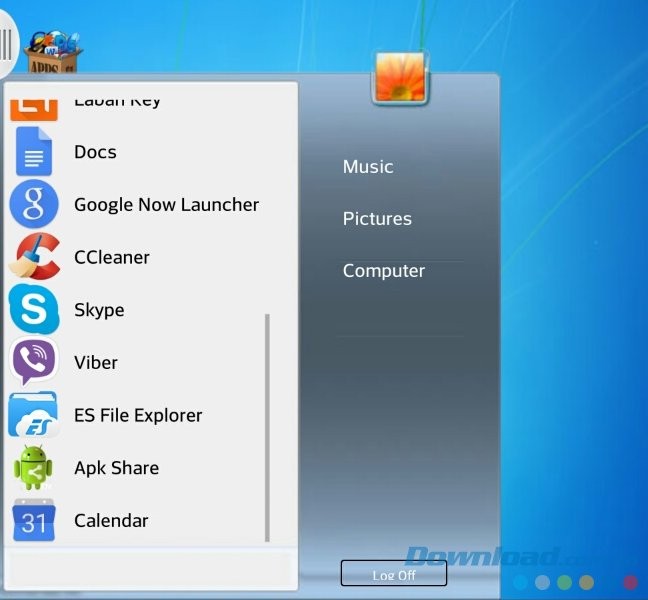The image size is (648, 600).
Task: Launch the Apk Share android icon
Action: pyautogui.click(x=33, y=467)
